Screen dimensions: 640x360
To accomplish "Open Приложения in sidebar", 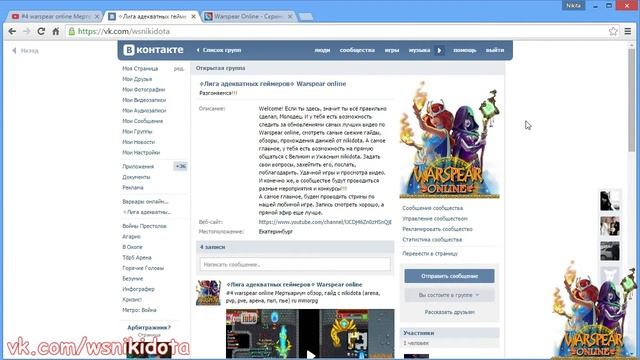I will click(x=138, y=167).
